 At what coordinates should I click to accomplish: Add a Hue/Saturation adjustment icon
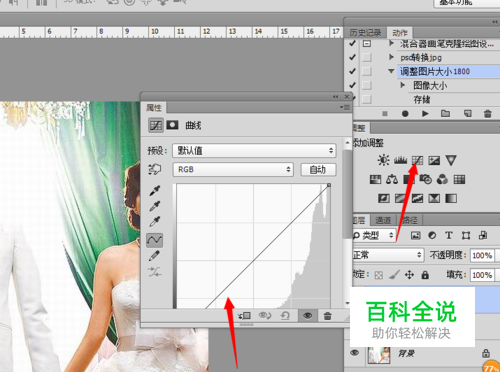[x=375, y=180]
